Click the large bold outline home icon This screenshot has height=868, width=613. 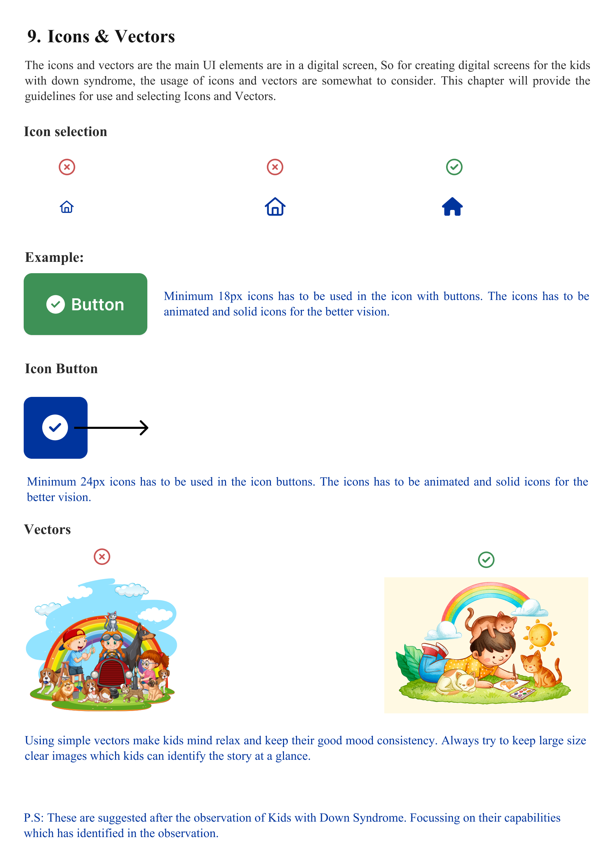tap(275, 207)
